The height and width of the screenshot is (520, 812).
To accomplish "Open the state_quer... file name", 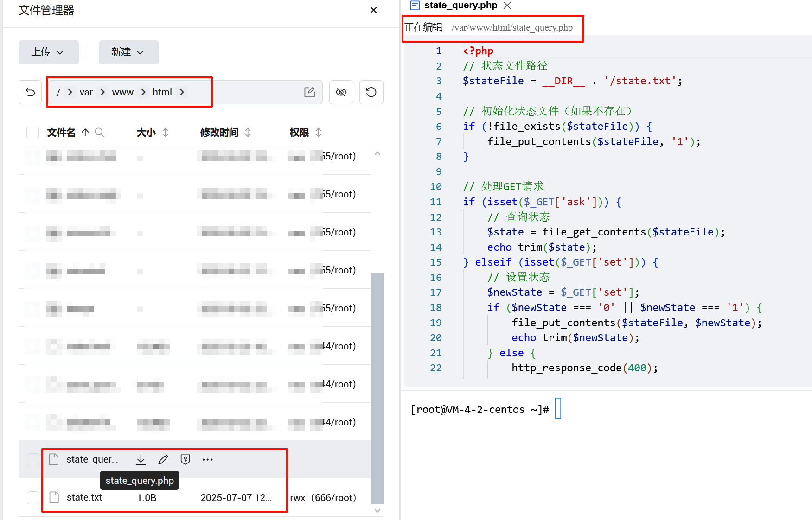I will coord(92,459).
